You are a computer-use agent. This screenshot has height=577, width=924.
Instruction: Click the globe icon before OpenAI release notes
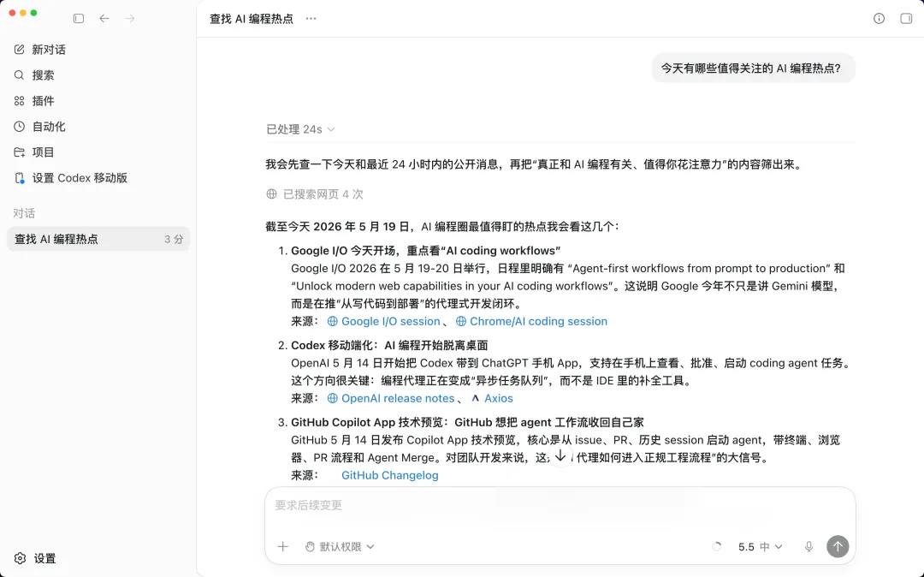click(332, 398)
